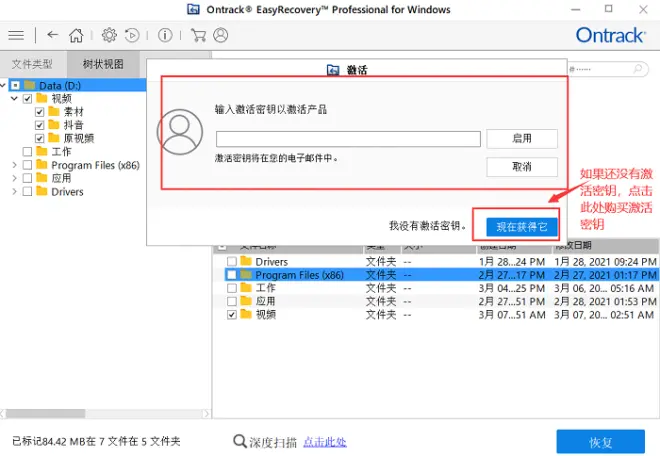This screenshot has height=456, width=660.
Task: Check the Drivers checkbox in the file list
Action: pos(232,261)
